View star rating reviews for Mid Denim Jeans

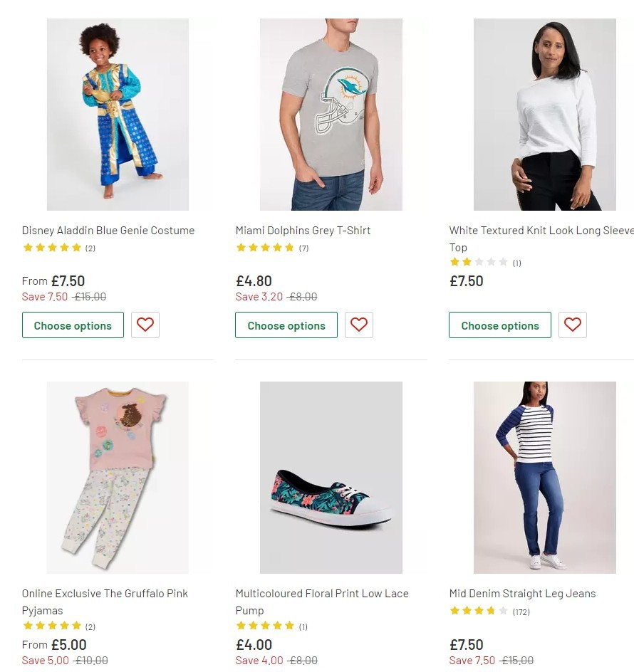pyautogui.click(x=489, y=611)
